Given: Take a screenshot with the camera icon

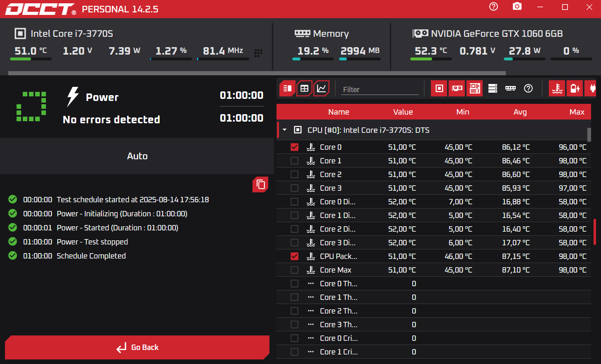Looking at the screenshot, I should tap(517, 7).
